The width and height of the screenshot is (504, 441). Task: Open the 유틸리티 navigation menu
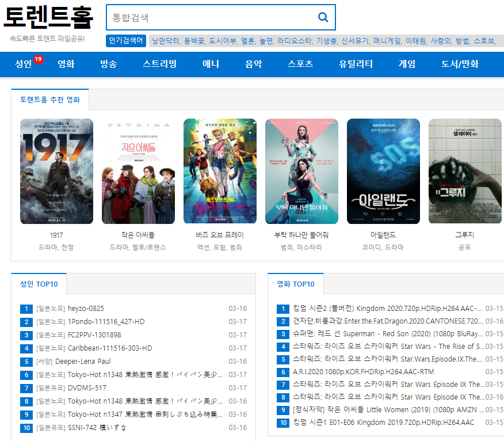[x=356, y=64]
